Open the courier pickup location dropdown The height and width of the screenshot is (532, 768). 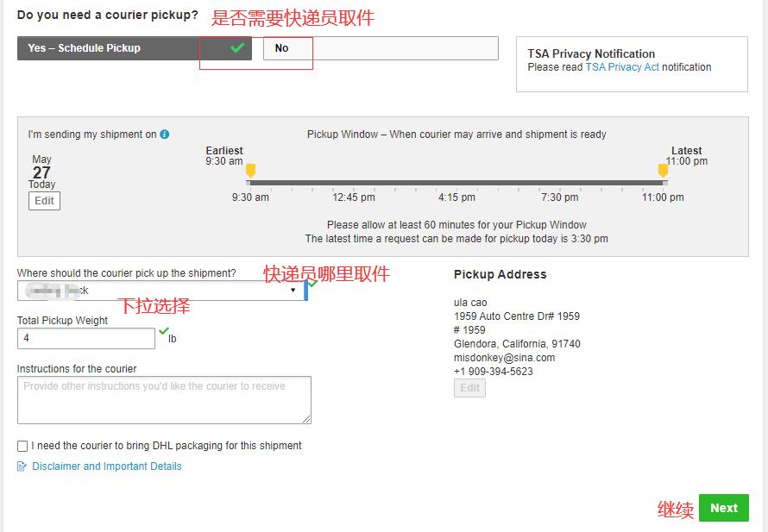[161, 291]
